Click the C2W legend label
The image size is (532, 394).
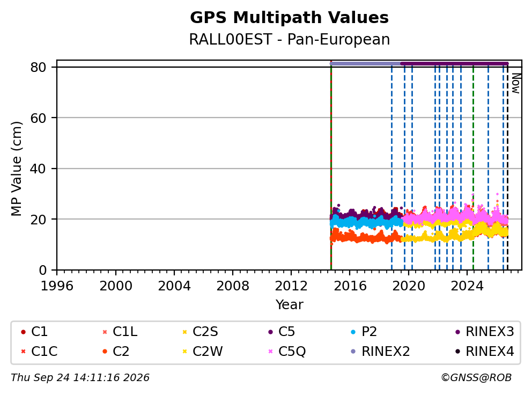coord(208,352)
